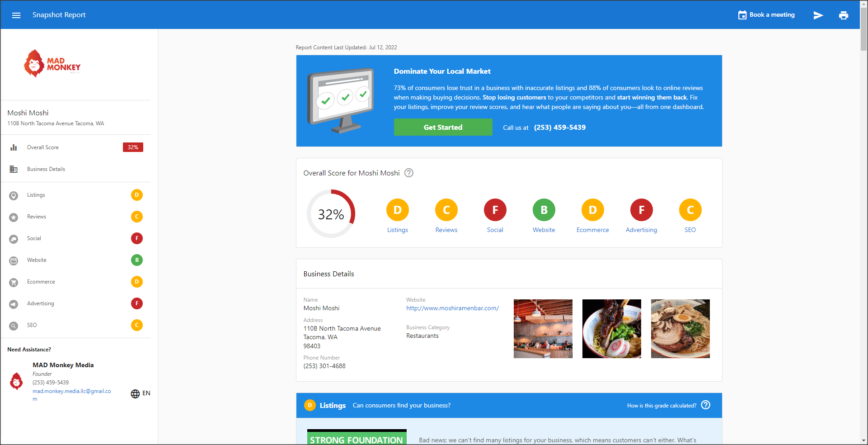Click the Book a meeting calendar icon
Viewport: 868px width, 445px height.
coord(742,15)
